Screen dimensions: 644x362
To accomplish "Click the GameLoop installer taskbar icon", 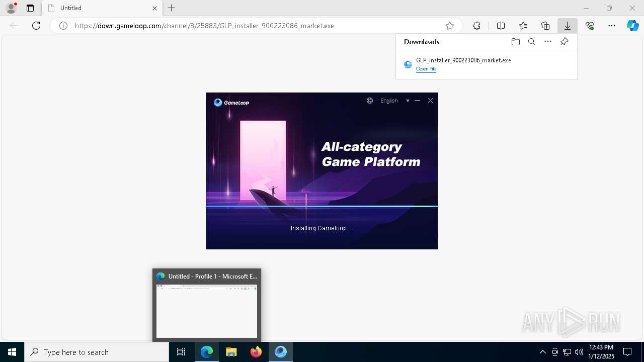I will (281, 352).
